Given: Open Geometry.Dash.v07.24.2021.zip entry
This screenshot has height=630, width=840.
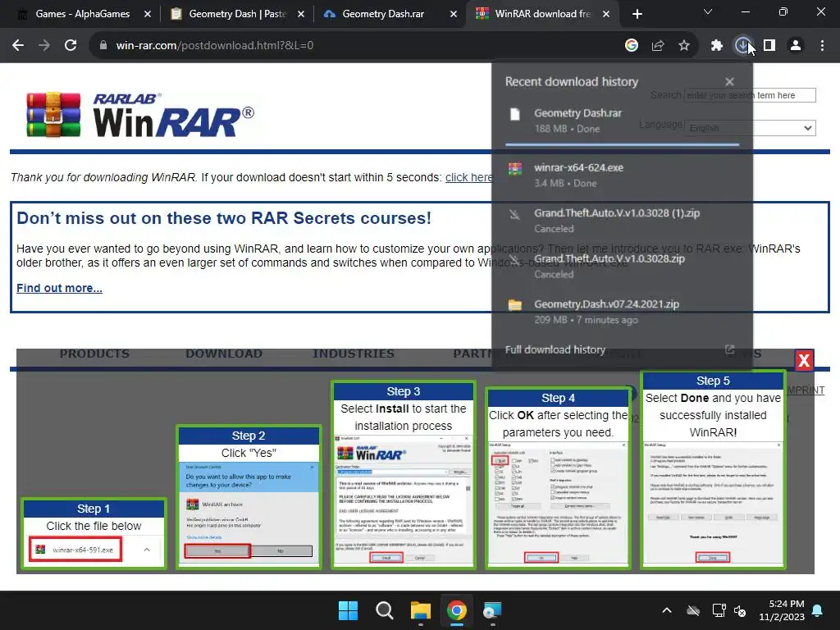Looking at the screenshot, I should pyautogui.click(x=622, y=312).
